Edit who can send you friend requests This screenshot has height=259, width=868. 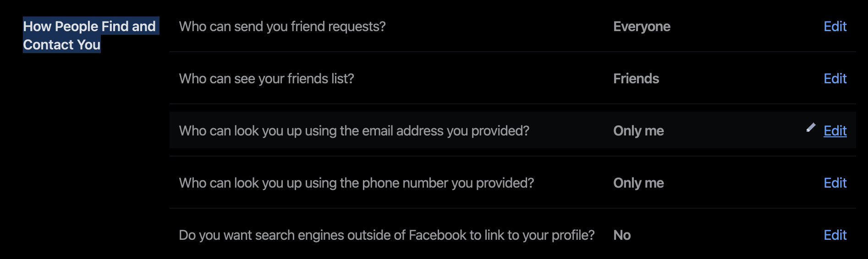click(x=835, y=27)
